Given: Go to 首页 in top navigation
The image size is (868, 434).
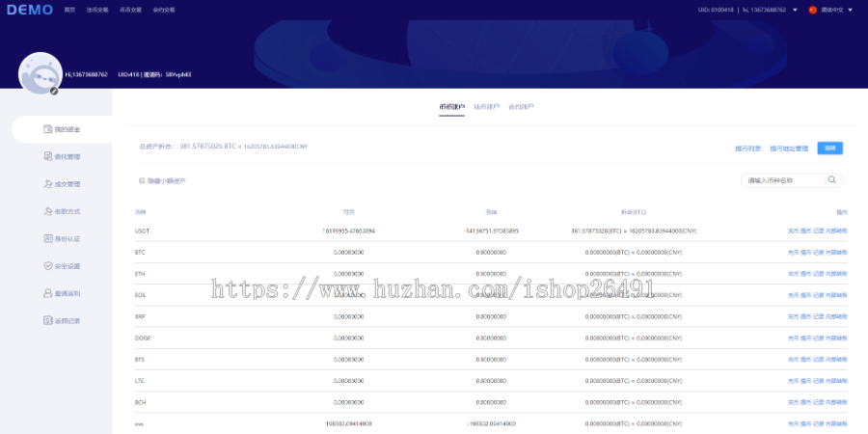Looking at the screenshot, I should (x=69, y=10).
